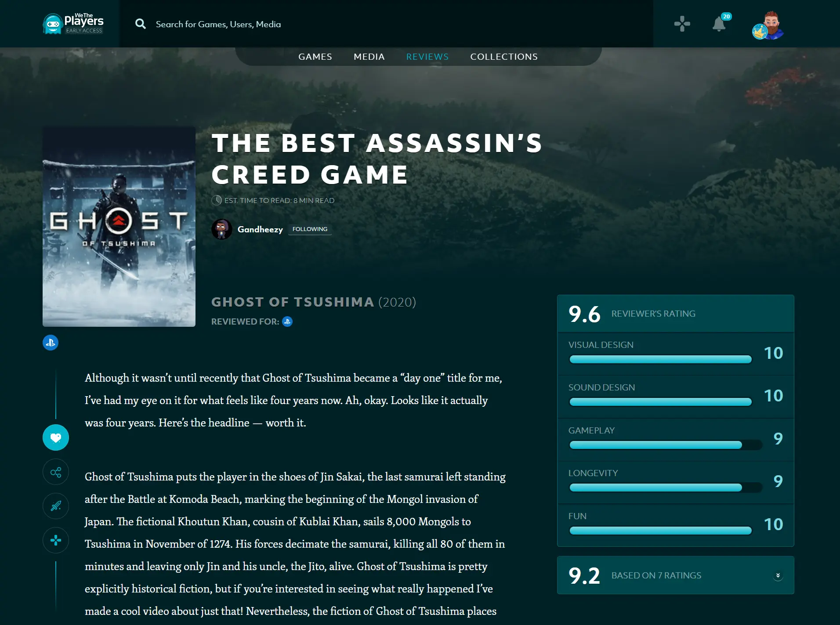Open the Ghost of Tsushima cover art
Image resolution: width=840 pixels, height=625 pixels.
coord(119,227)
